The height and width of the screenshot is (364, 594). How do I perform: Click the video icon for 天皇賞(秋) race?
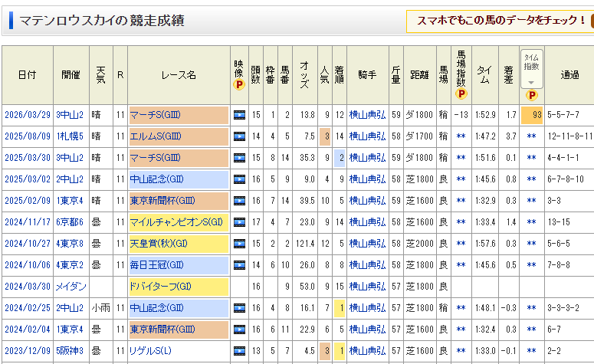pyautogui.click(x=239, y=244)
